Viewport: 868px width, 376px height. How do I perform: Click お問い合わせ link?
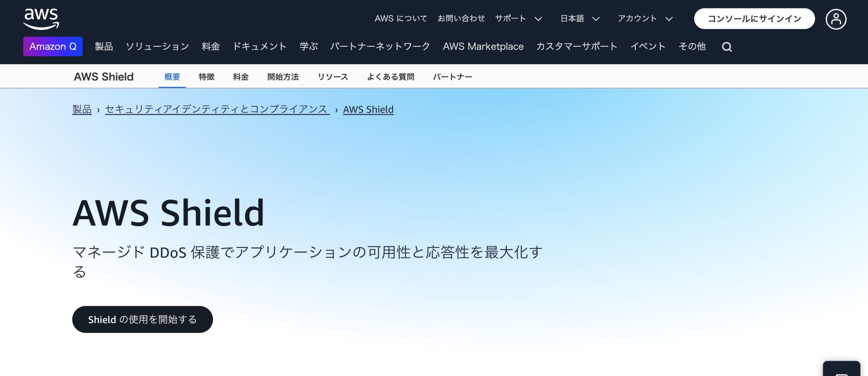461,19
